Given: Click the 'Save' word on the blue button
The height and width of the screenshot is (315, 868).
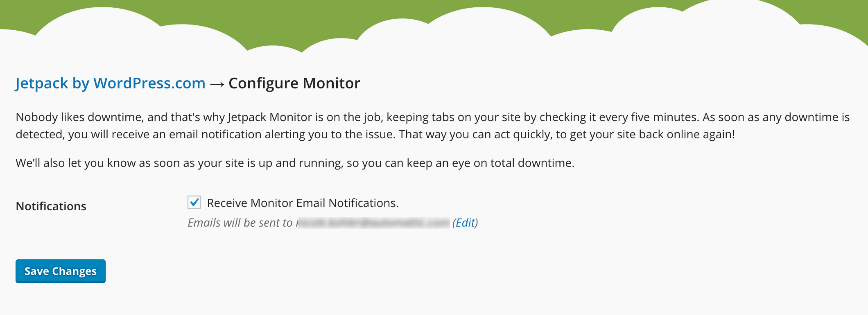Looking at the screenshot, I should (37, 271).
